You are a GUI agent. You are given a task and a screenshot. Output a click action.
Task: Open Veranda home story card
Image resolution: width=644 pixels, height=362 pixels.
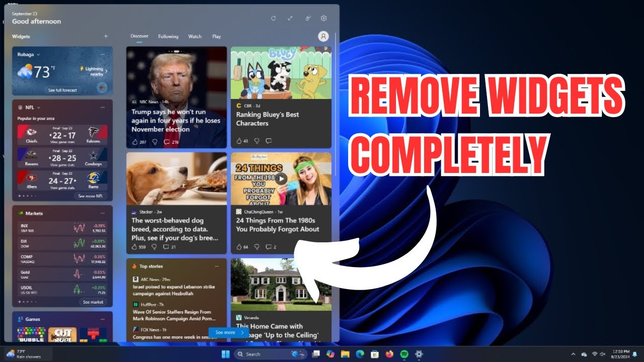281,300
